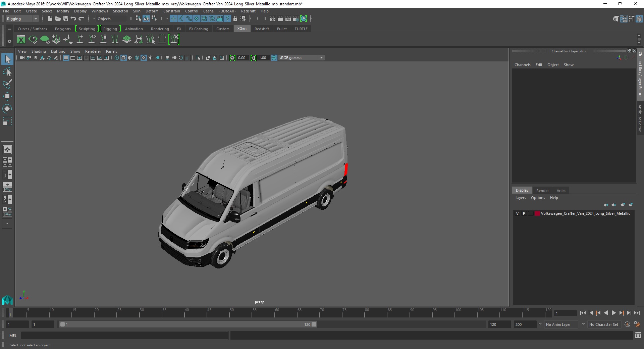Viewport: 644px width, 349px height.
Task: Toggle auto keyframe button
Action: [x=627, y=325]
